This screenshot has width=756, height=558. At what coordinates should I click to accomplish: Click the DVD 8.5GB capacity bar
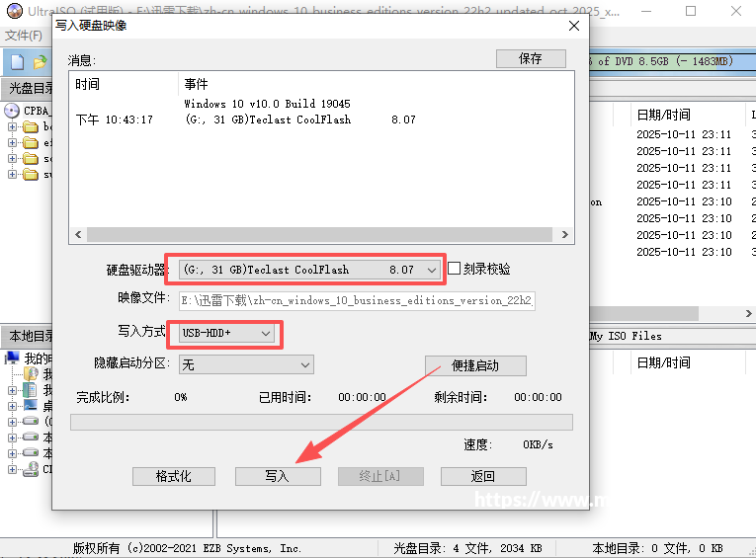point(673,61)
